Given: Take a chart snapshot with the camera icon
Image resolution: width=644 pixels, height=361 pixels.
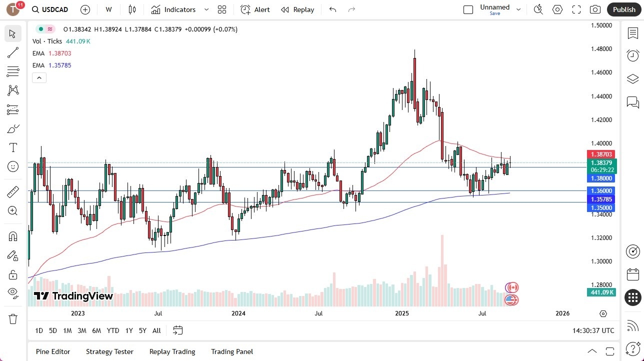Looking at the screenshot, I should coord(595,9).
